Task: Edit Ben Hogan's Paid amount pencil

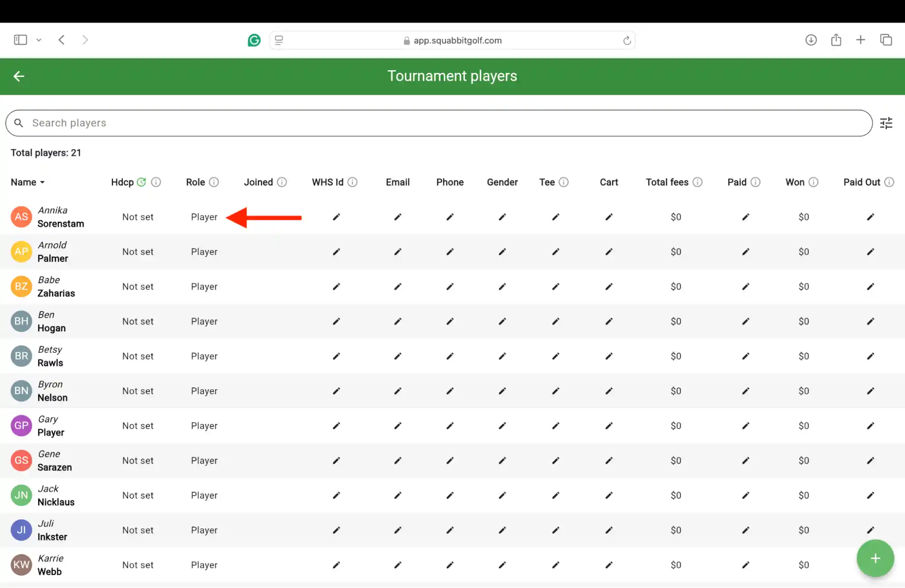Action: point(746,321)
